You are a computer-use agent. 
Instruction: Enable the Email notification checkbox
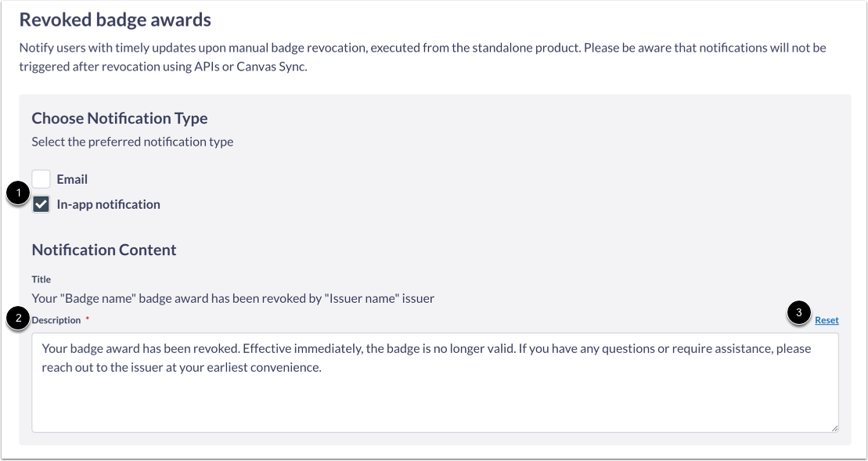[41, 178]
